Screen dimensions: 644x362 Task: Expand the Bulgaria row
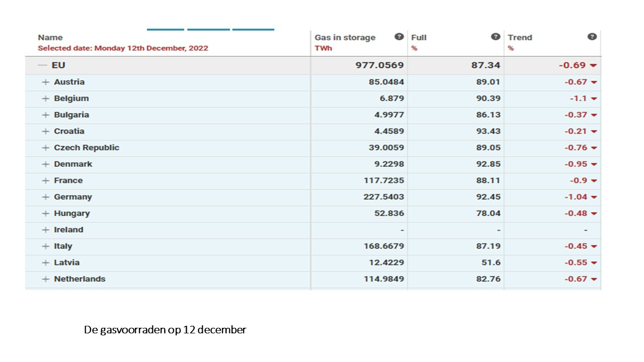coord(46,115)
